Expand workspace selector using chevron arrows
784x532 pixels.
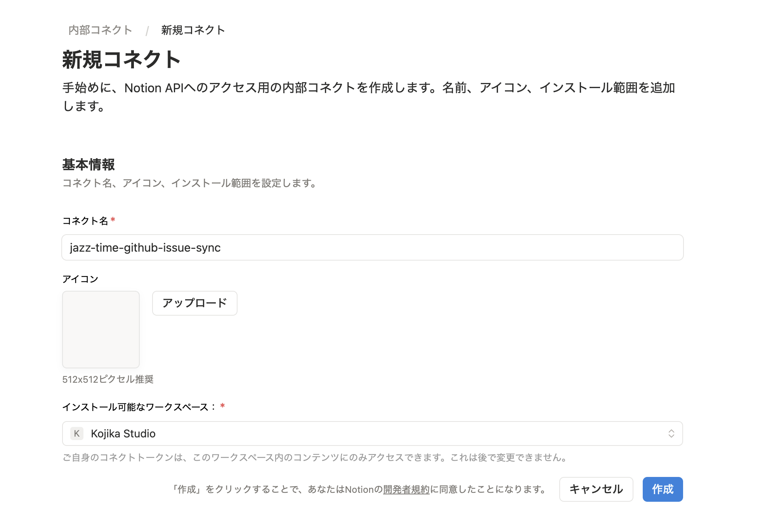(x=671, y=434)
